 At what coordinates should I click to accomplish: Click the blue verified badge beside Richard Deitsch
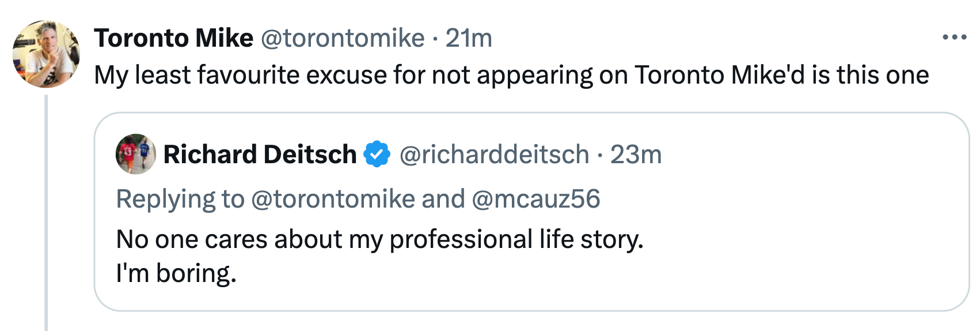377,155
